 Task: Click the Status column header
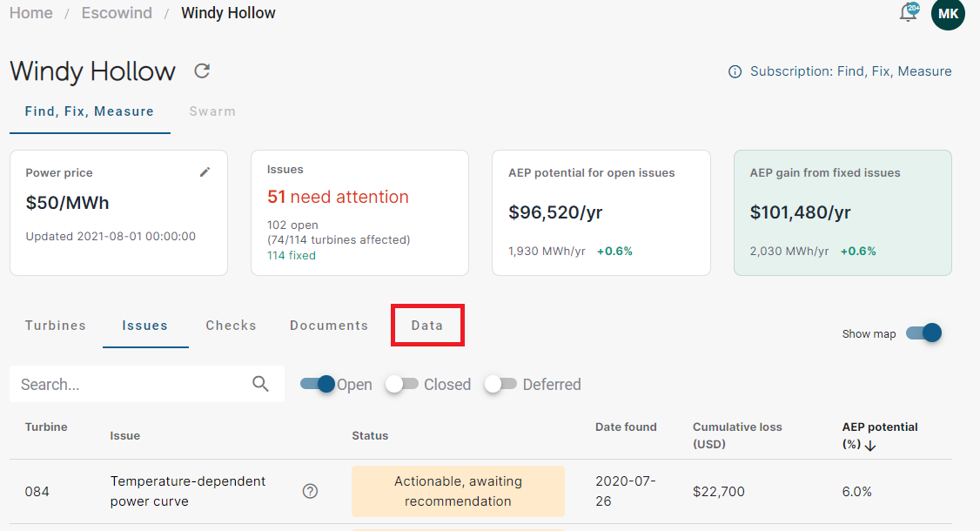370,435
